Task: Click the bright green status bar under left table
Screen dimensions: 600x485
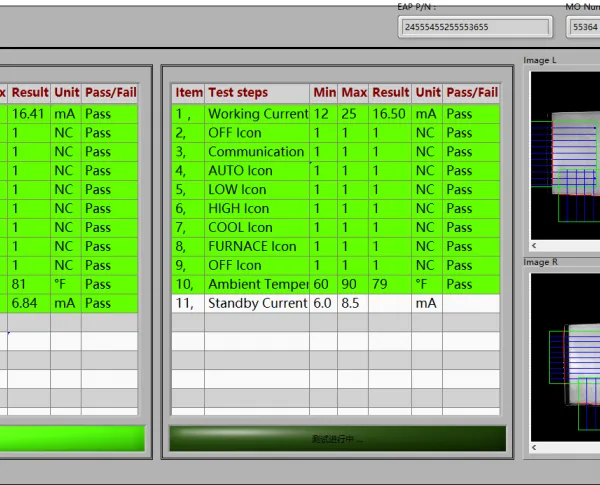Action: point(72,439)
